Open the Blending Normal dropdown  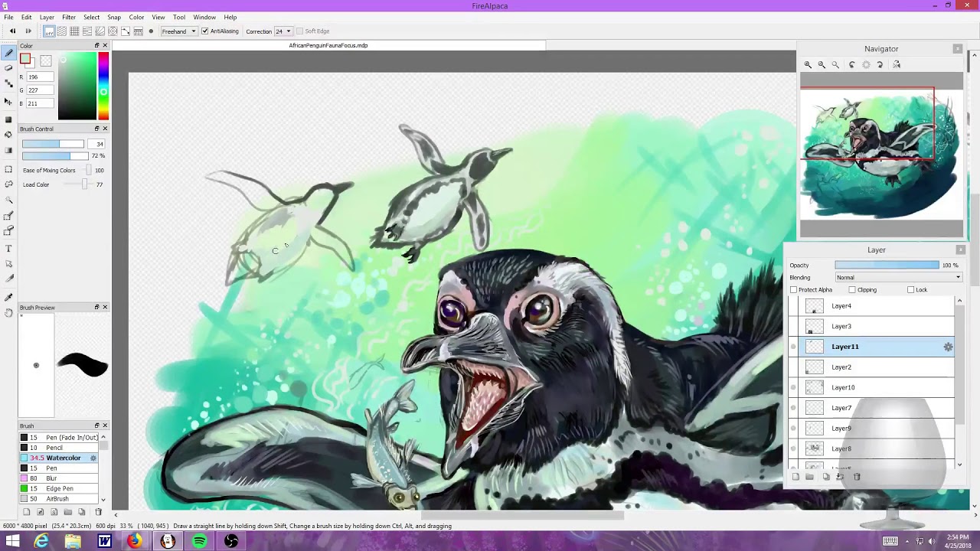pyautogui.click(x=898, y=278)
